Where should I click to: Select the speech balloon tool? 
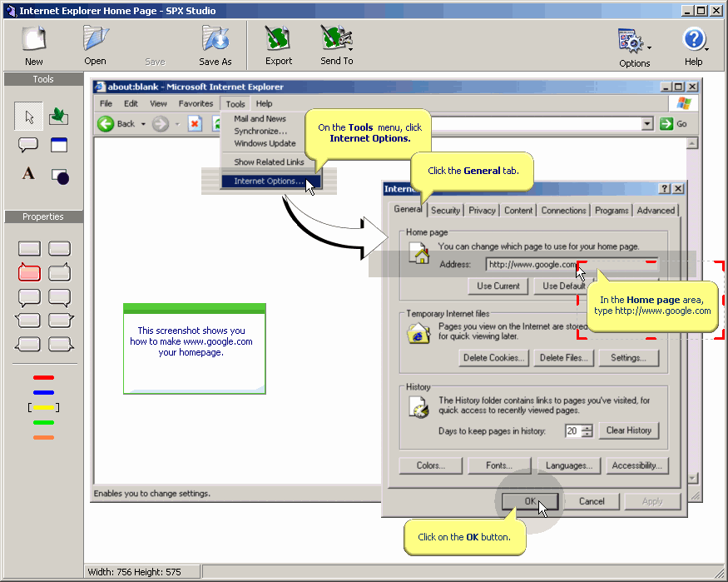coord(28,146)
